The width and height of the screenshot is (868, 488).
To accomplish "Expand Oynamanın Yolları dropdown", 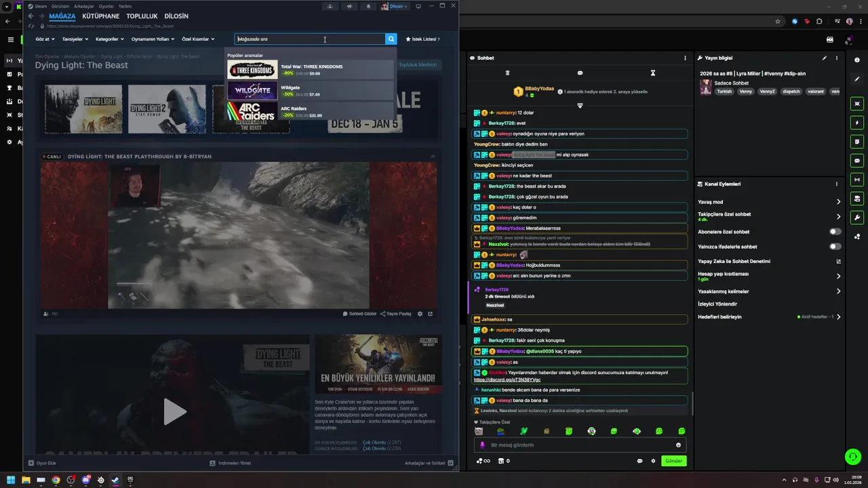I will (x=153, y=39).
